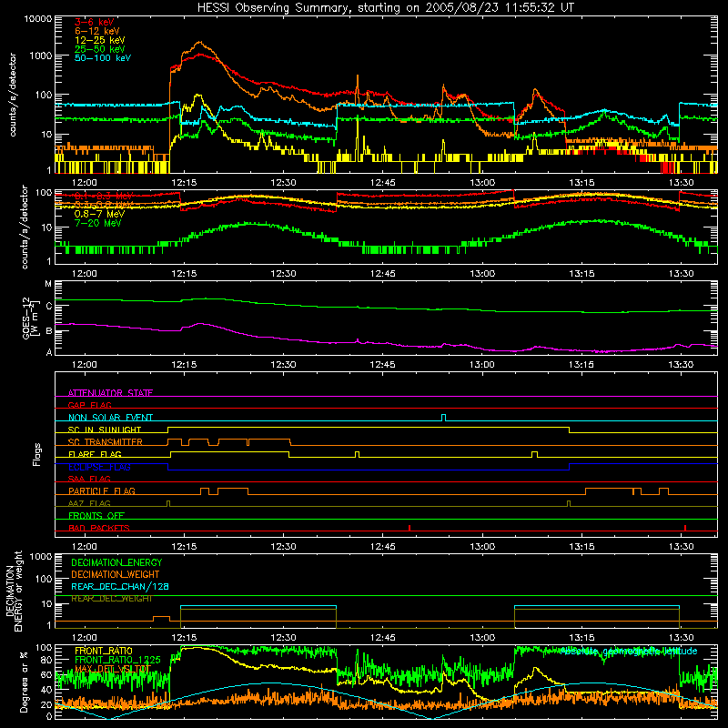The height and width of the screenshot is (728, 728).
Task: Click the 60 tick label on bottom plot
Action: [x=47, y=674]
